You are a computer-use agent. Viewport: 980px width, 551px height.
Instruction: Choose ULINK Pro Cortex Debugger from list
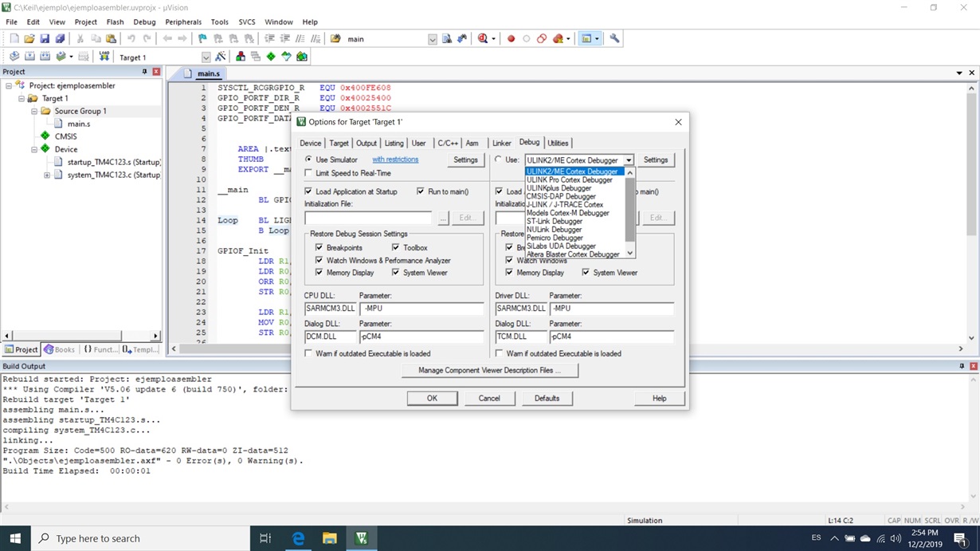click(x=569, y=180)
